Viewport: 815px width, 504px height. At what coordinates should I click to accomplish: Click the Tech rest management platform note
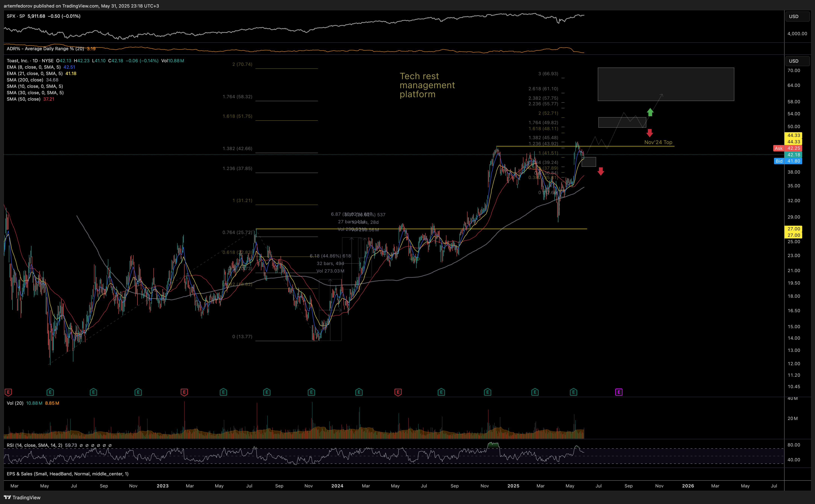[x=427, y=85]
